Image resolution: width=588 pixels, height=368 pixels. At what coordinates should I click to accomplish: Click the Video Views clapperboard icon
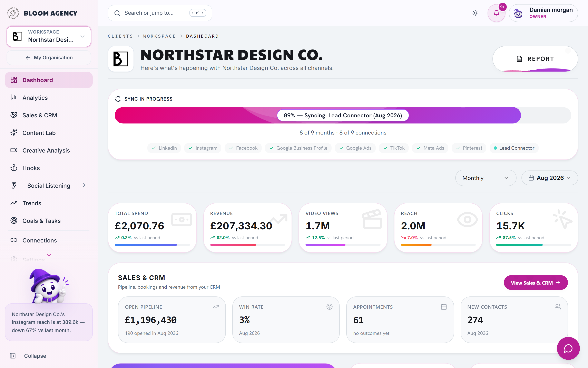pyautogui.click(x=372, y=219)
